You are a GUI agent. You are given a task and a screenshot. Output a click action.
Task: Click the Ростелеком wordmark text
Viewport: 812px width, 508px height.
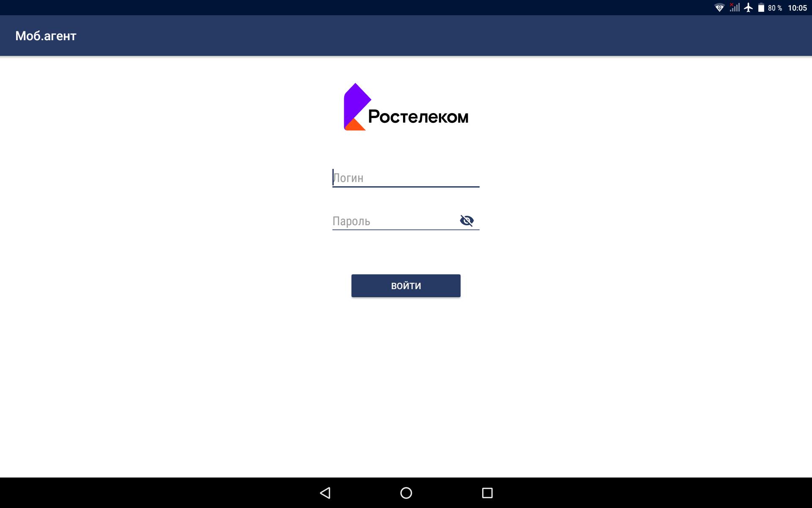[x=418, y=116]
